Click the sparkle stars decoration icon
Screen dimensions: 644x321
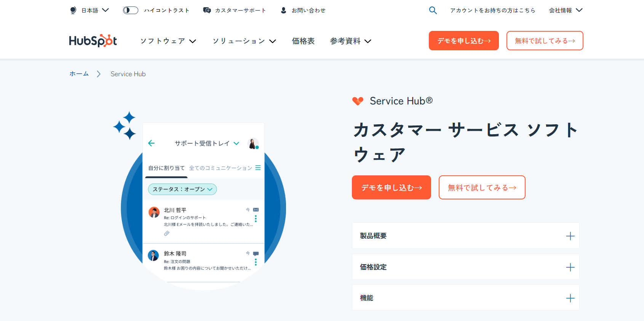tap(125, 125)
